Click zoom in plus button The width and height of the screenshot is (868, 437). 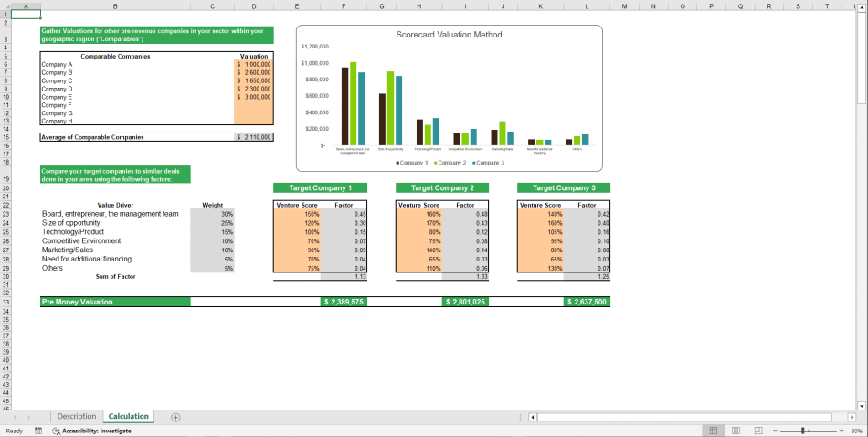pos(842,431)
